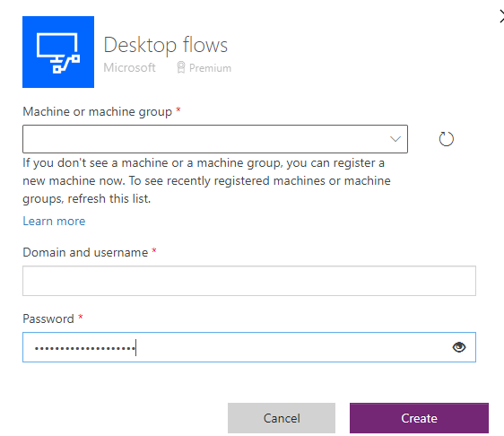Click the Machine or machine group label
This screenshot has width=504, height=436.
(x=98, y=111)
